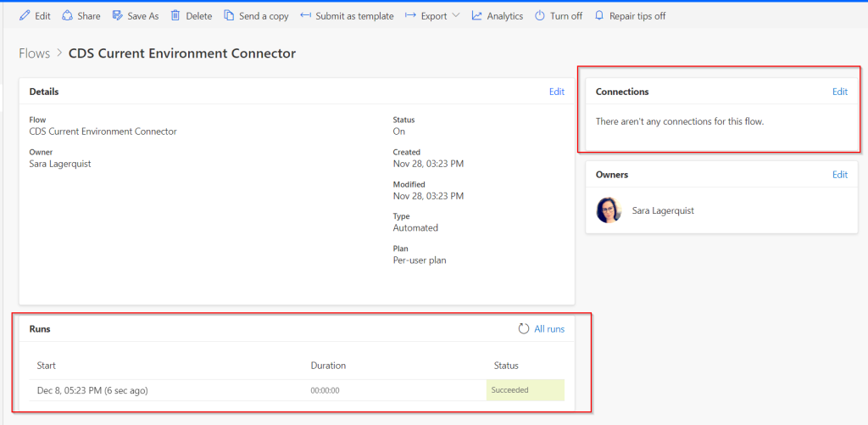Edit the Connections panel
The image size is (868, 425).
pyautogui.click(x=839, y=92)
